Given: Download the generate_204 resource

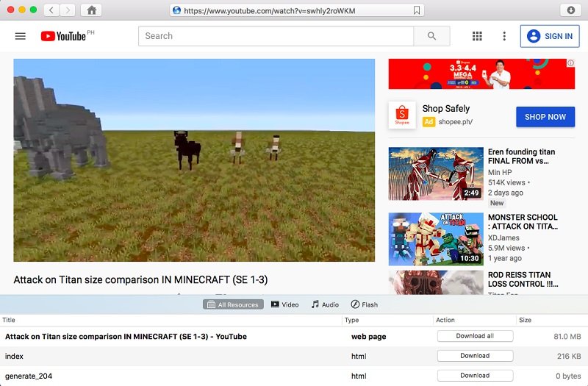Looking at the screenshot, I should pos(475,376).
